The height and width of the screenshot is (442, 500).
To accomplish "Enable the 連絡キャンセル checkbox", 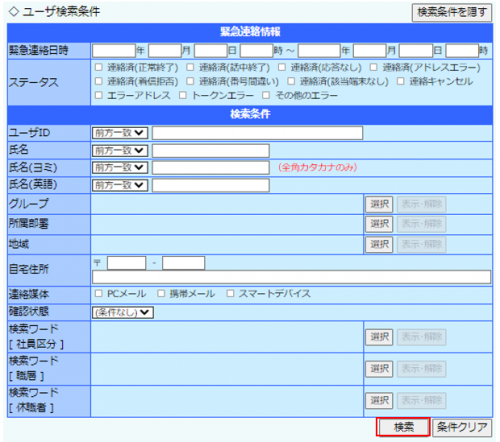I will (x=400, y=81).
